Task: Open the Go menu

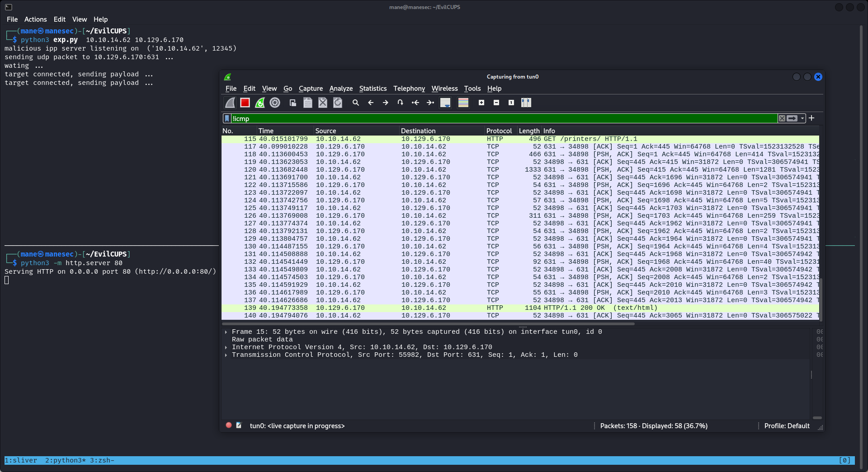Action: 288,89
